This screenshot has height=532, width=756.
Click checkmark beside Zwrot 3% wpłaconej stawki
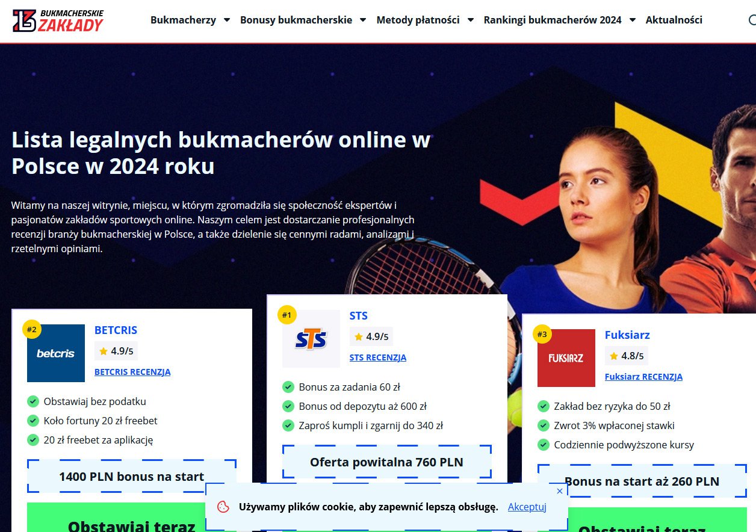[x=544, y=425]
